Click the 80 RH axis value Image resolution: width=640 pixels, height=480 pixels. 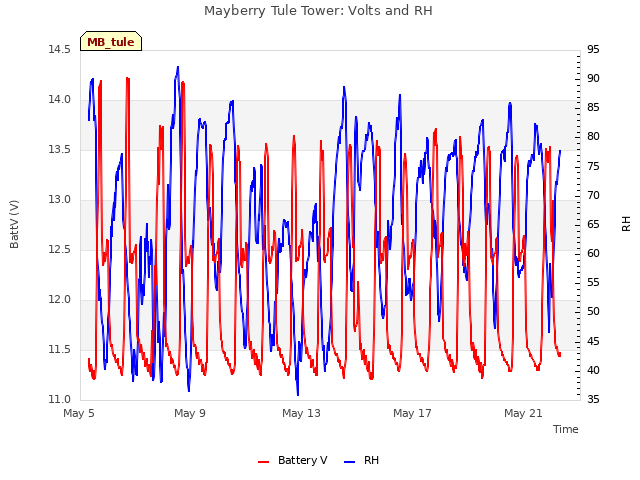tap(593, 137)
